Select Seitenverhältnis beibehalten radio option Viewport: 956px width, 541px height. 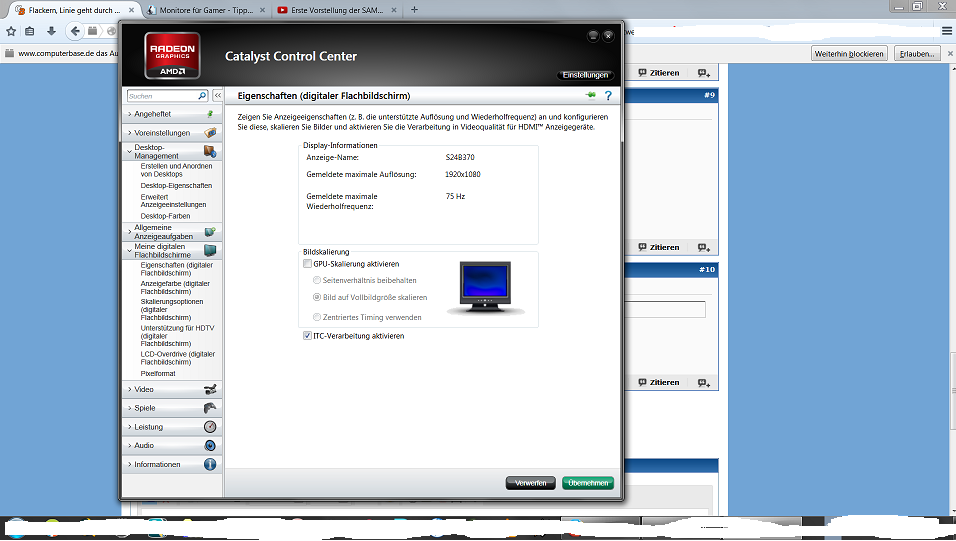(x=317, y=281)
